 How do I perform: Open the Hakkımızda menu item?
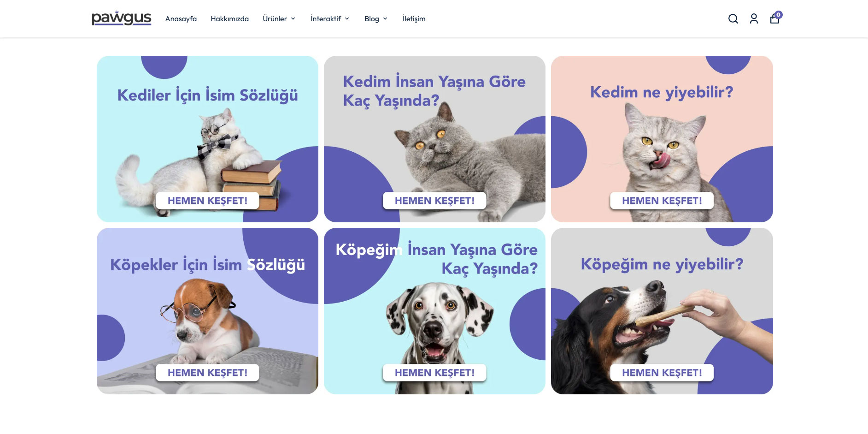pyautogui.click(x=229, y=19)
